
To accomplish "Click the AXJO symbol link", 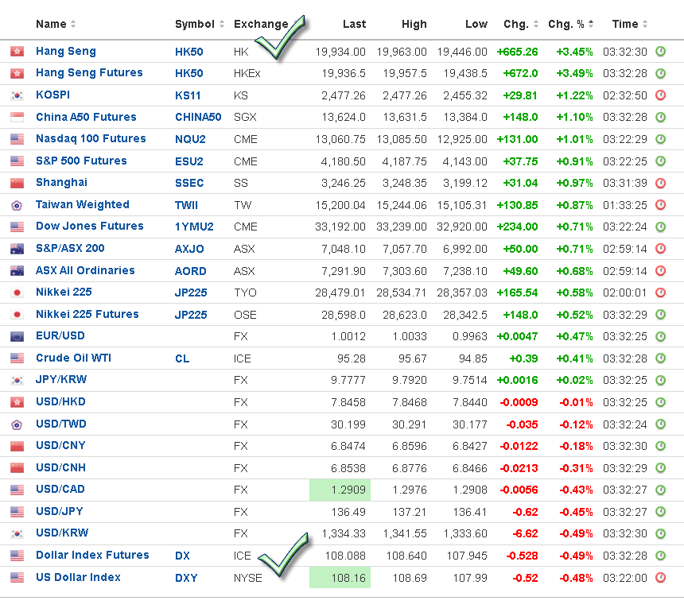I will 189,250.
